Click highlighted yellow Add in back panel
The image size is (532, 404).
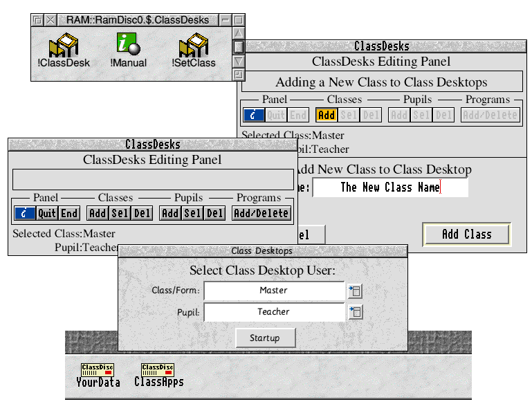(327, 115)
